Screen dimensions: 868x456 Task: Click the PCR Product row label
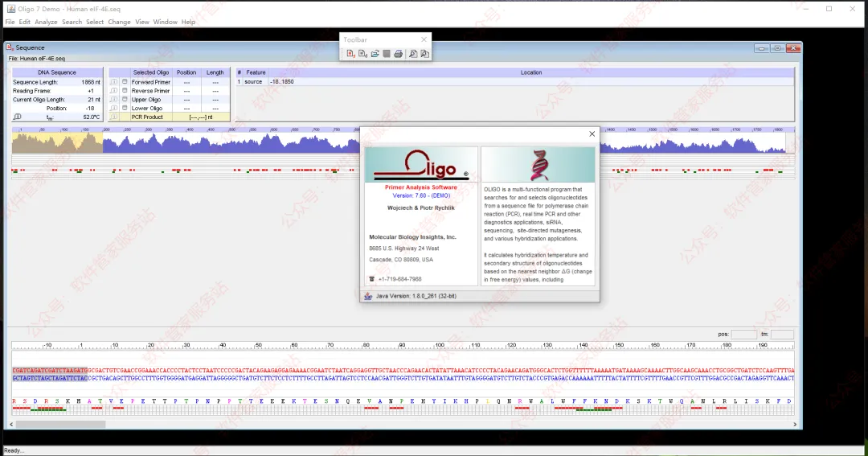click(147, 117)
